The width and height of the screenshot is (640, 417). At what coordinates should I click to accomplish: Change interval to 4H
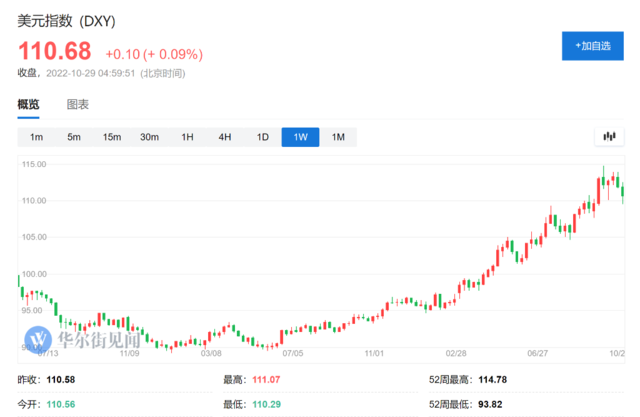pyautogui.click(x=225, y=137)
